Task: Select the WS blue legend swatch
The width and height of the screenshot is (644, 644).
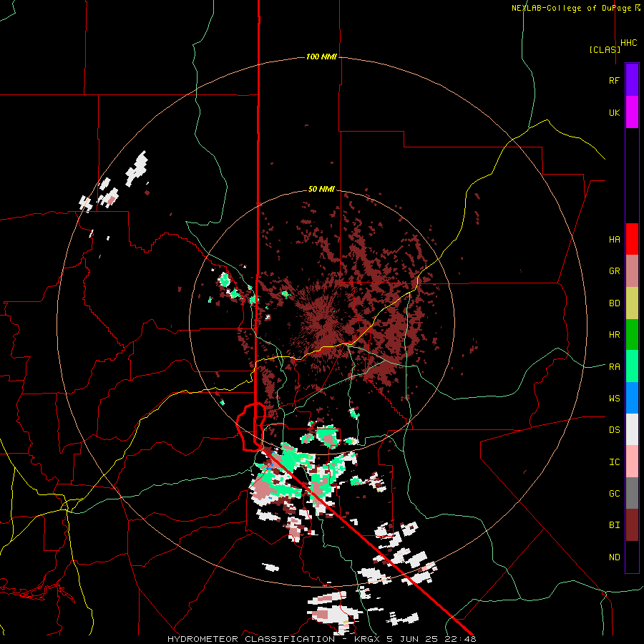Action: point(632,398)
